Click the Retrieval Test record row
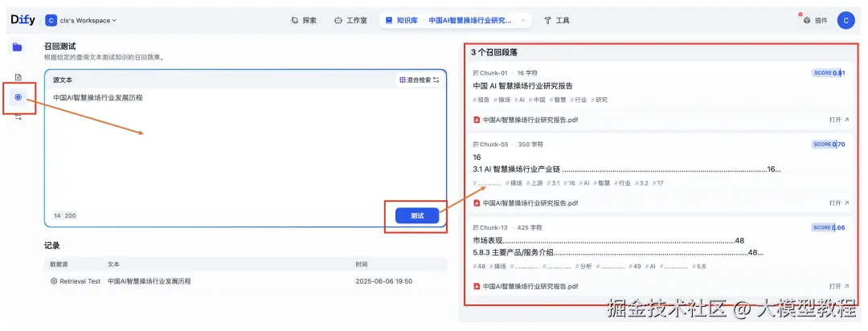The width and height of the screenshot is (868, 331). 245,281
